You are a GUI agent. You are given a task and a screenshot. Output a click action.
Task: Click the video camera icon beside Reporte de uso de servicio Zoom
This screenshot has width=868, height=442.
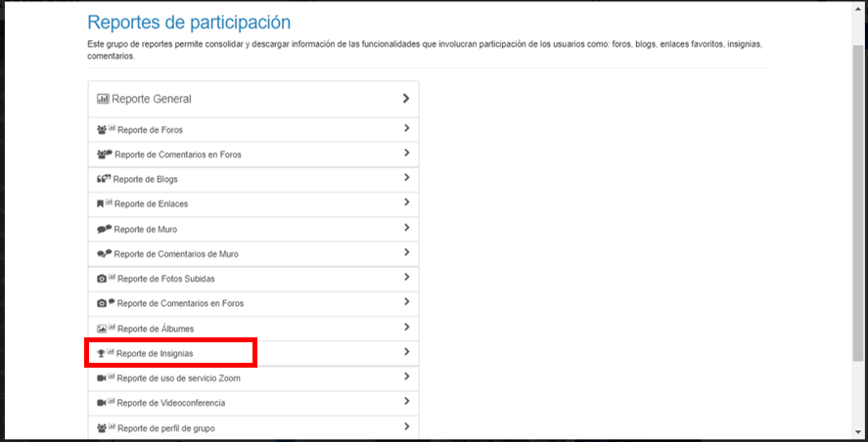pyautogui.click(x=102, y=378)
